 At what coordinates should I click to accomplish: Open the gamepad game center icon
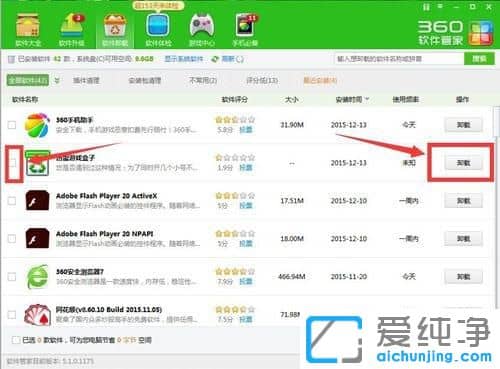202,25
